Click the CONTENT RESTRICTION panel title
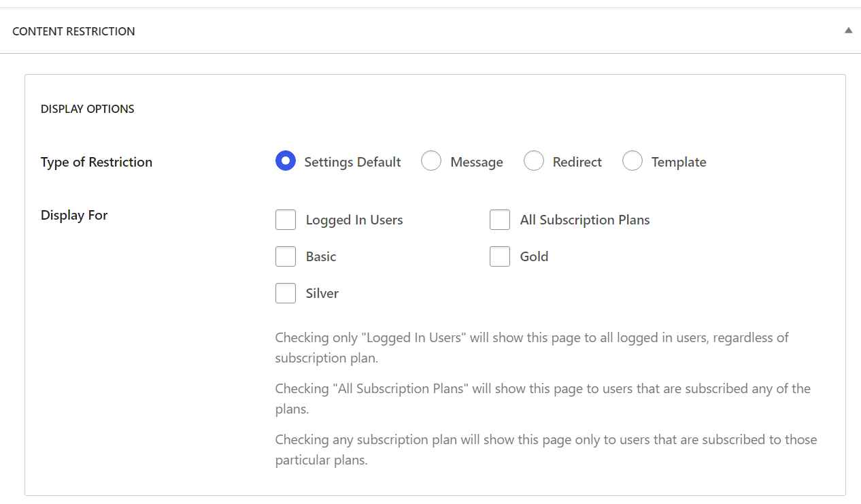This screenshot has height=504, width=861. [73, 31]
